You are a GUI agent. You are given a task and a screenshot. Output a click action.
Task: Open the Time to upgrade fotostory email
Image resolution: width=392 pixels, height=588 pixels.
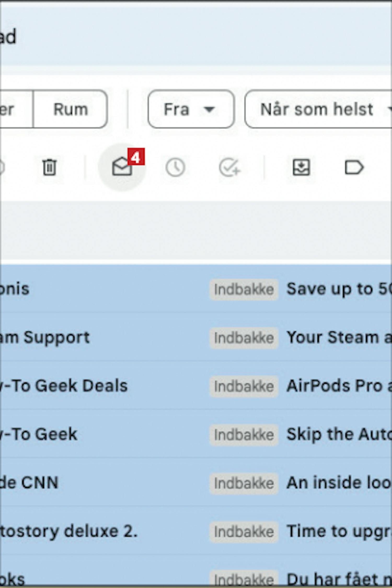(196, 531)
